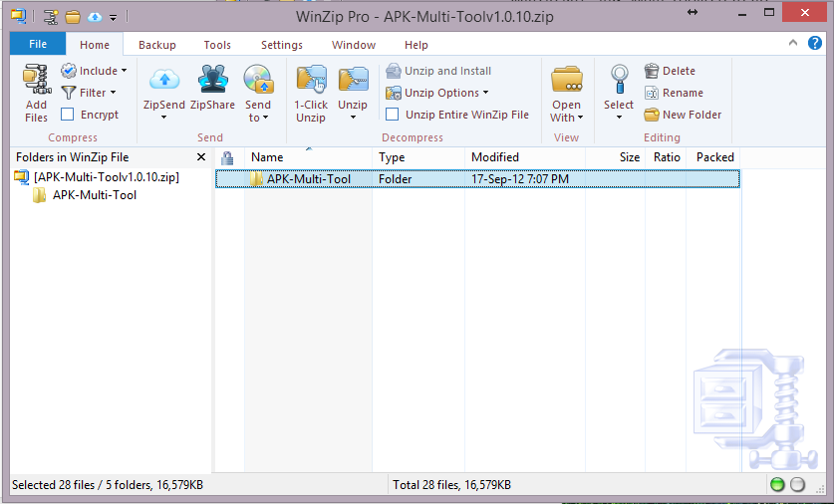Click the ZipSend cloud icon
834x504 pixels.
164,80
